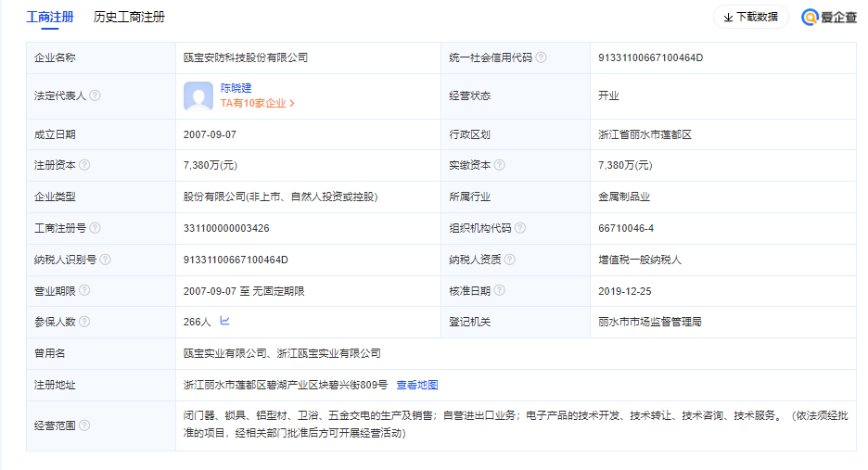Open the 参保人数 trend chart icon
The image size is (868, 470).
224,321
